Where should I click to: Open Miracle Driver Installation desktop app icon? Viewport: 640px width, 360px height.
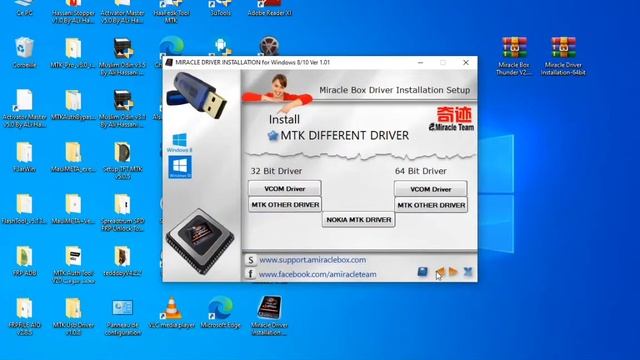pos(269,316)
